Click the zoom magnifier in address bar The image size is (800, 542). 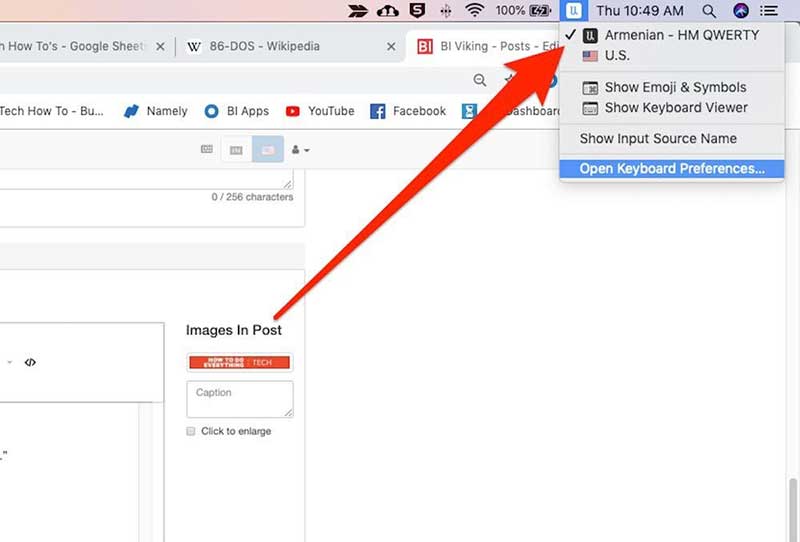click(480, 81)
